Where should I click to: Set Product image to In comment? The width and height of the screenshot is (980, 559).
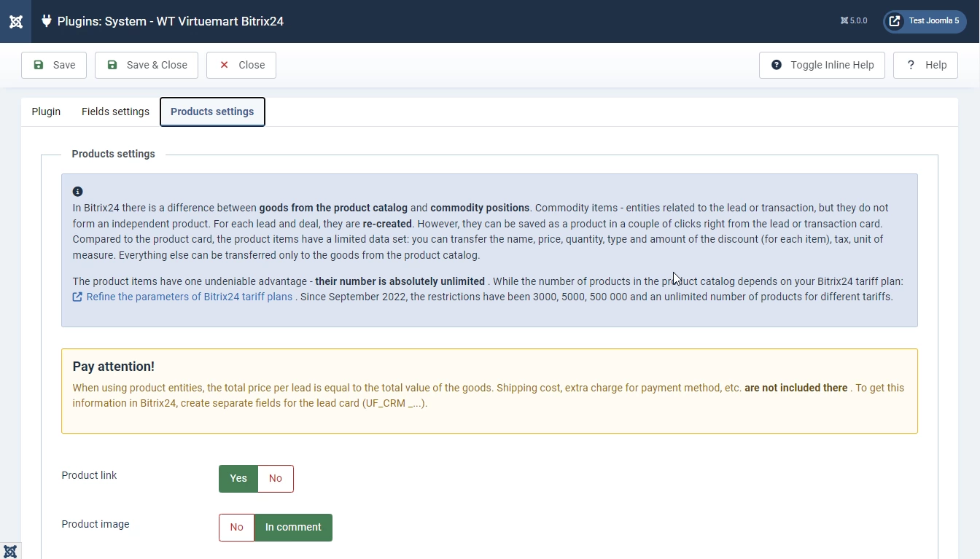293,528
